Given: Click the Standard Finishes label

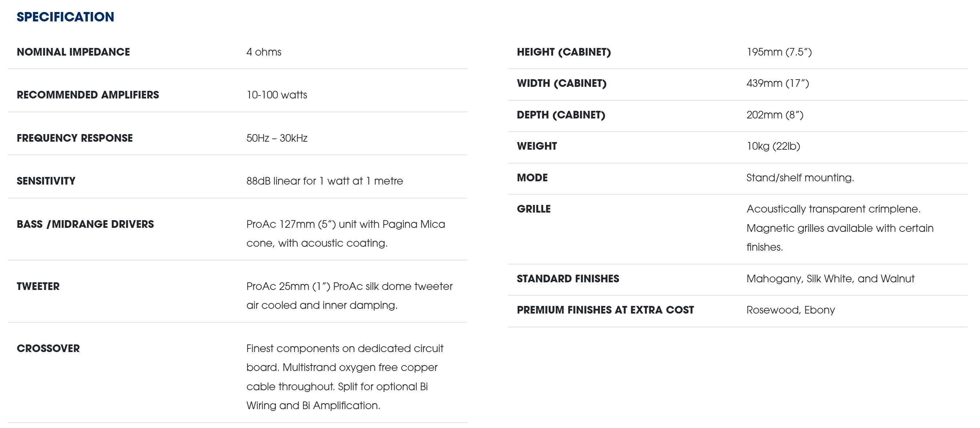Looking at the screenshot, I should tap(568, 279).
